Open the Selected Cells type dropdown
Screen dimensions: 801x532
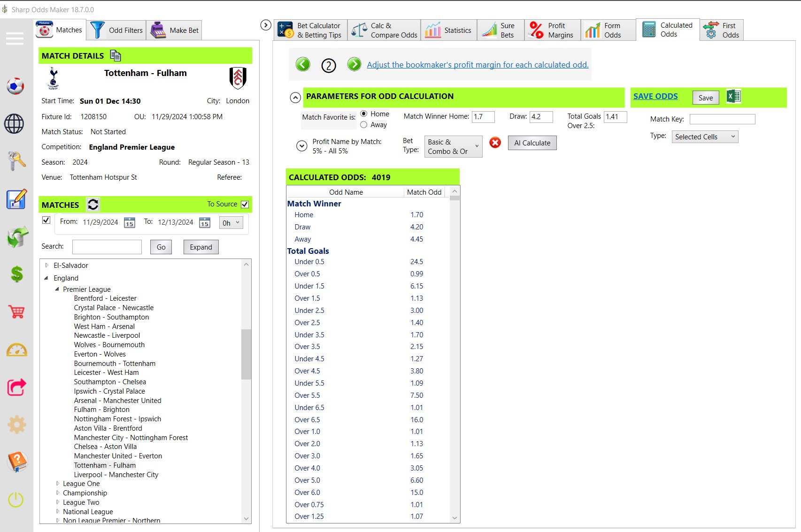pyautogui.click(x=705, y=137)
